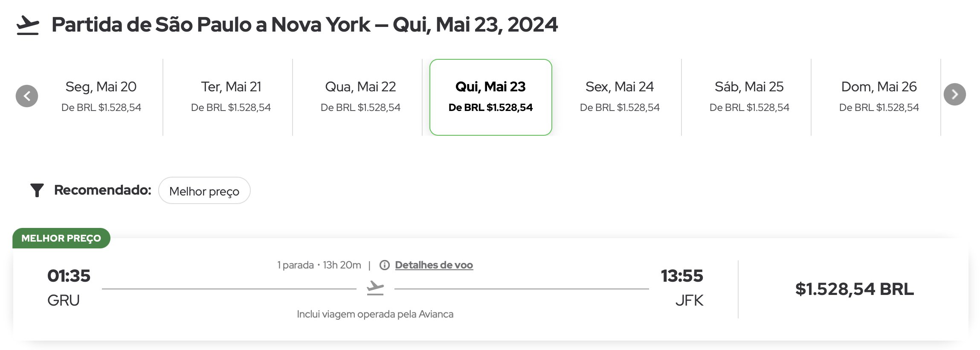This screenshot has height=350, width=980.
Task: Click the info icon beside Detalhes de voo
Action: 385,265
